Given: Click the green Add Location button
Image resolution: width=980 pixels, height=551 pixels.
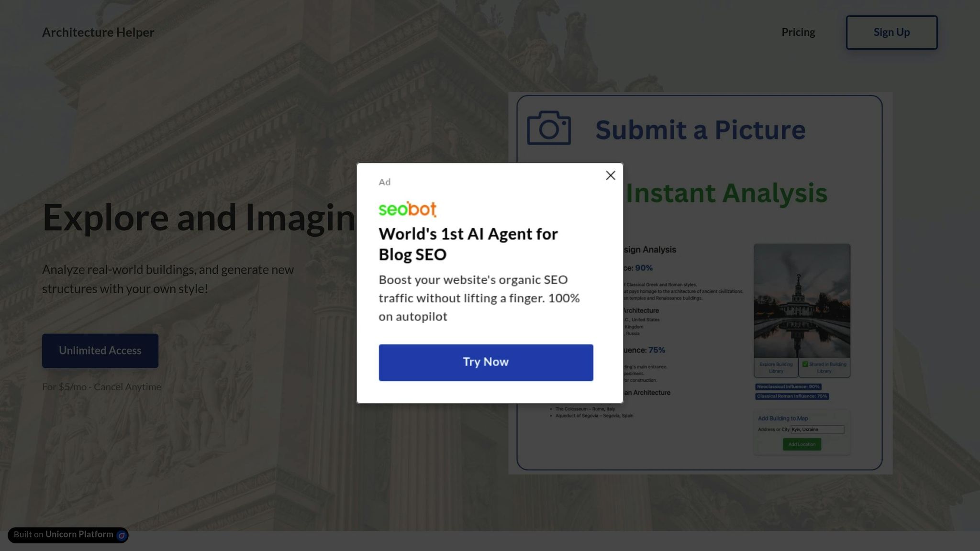Looking at the screenshot, I should point(802,444).
